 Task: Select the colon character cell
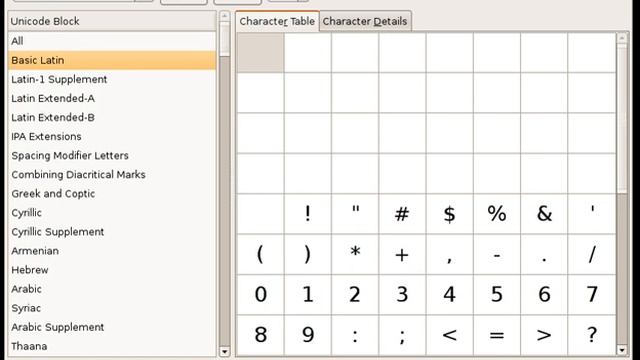(x=355, y=335)
